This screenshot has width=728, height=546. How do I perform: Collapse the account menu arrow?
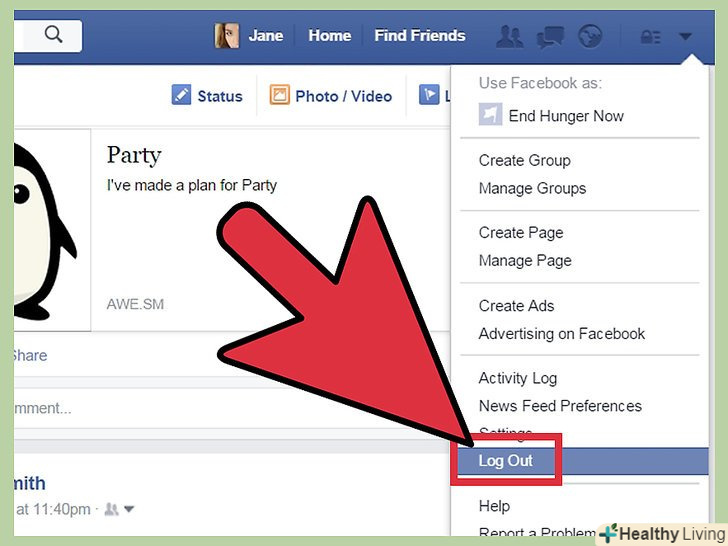pos(685,36)
